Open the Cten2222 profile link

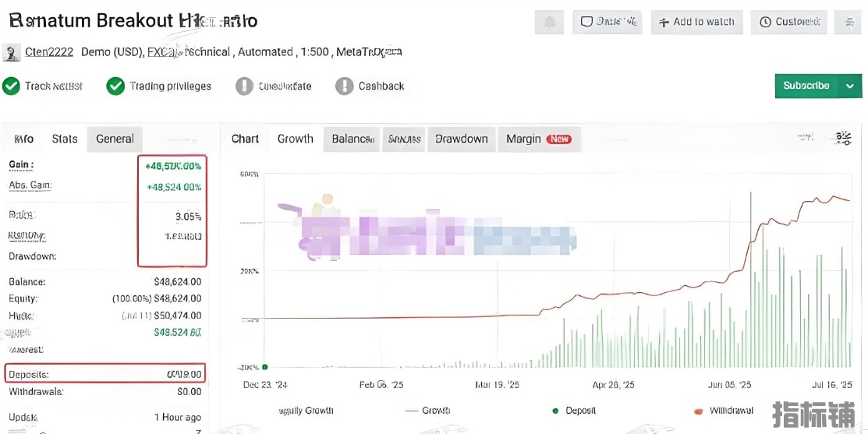(x=49, y=52)
